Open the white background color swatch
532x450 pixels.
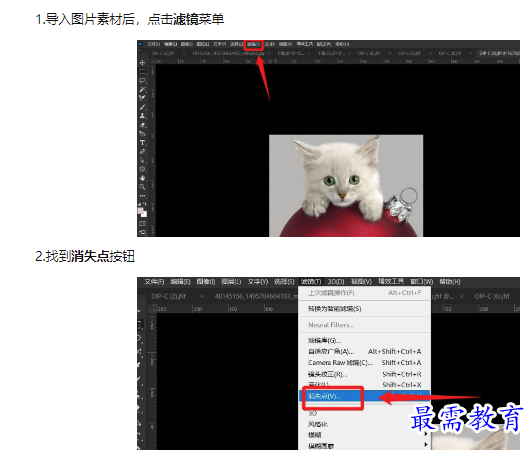[145, 214]
